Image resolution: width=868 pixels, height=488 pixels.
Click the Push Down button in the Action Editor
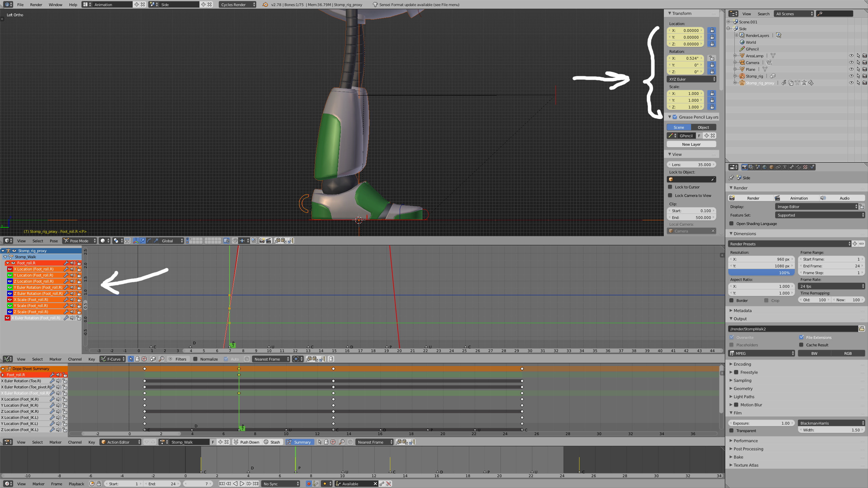[247, 442]
